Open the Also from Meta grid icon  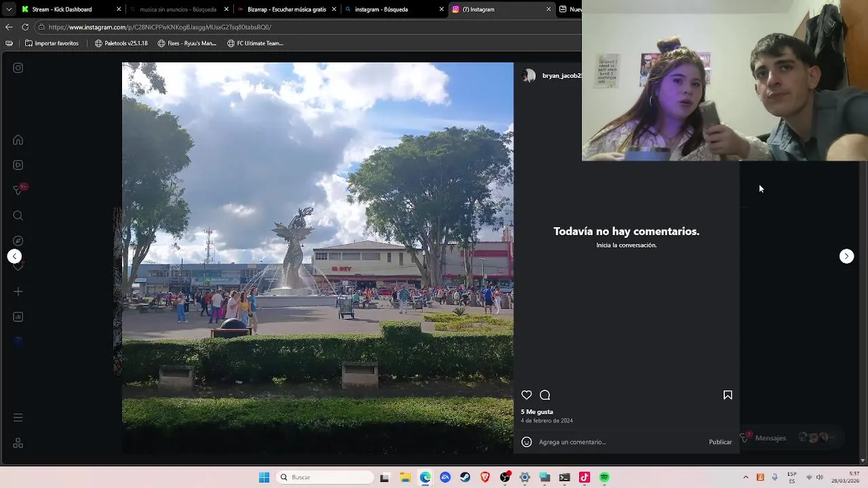[18, 443]
